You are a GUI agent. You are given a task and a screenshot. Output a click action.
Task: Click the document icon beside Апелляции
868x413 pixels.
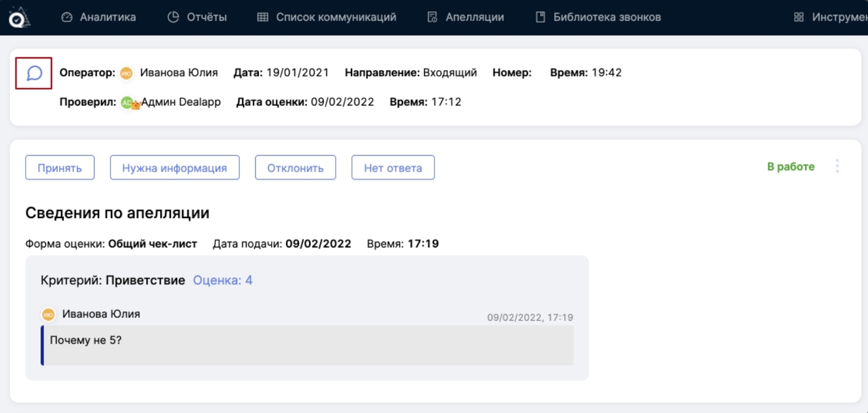pos(432,17)
